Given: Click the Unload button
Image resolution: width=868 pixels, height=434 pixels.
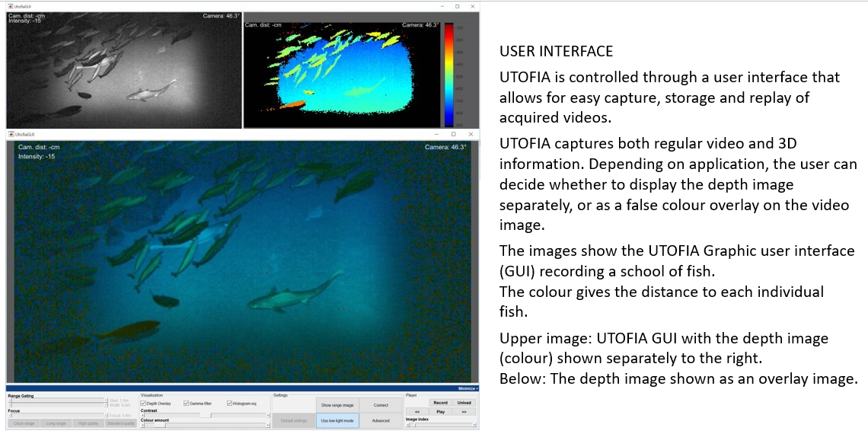Looking at the screenshot, I should click(x=464, y=403).
